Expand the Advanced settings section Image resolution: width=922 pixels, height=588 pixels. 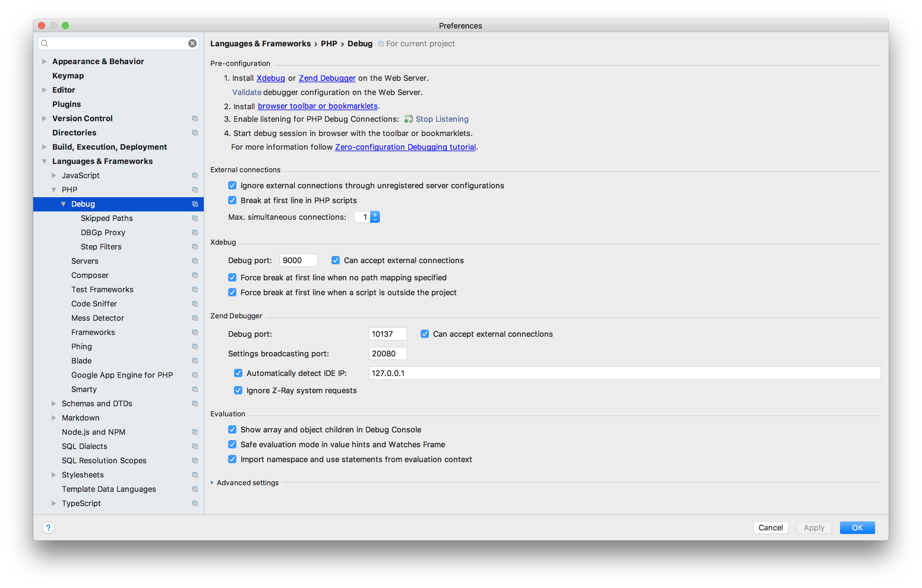(x=213, y=483)
